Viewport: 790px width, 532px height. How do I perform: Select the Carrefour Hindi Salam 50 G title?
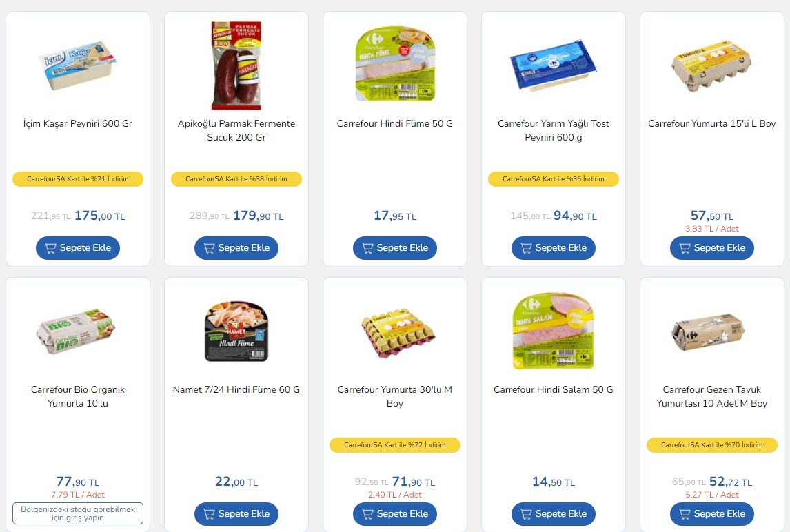click(x=553, y=389)
